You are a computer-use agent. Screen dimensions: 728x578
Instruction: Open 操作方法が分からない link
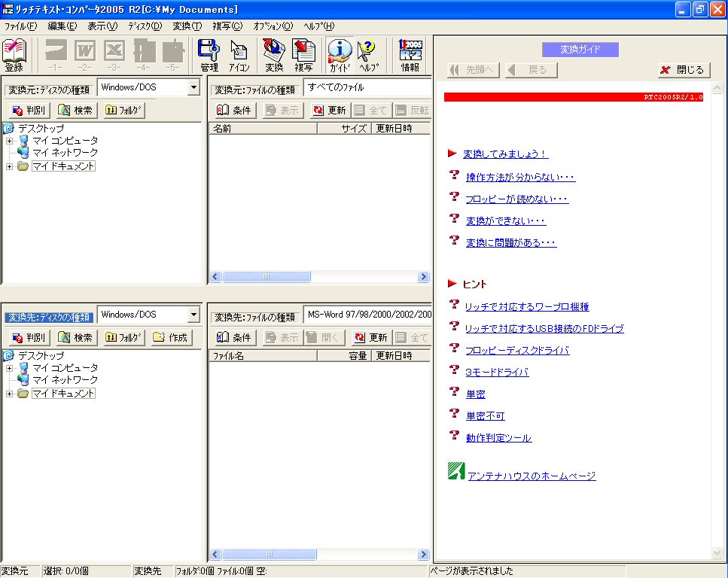pyautogui.click(x=520, y=178)
